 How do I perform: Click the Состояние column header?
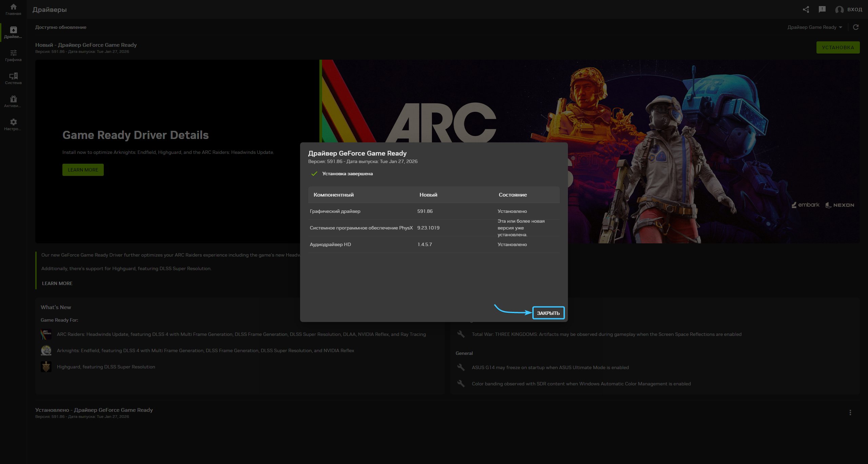(x=513, y=195)
